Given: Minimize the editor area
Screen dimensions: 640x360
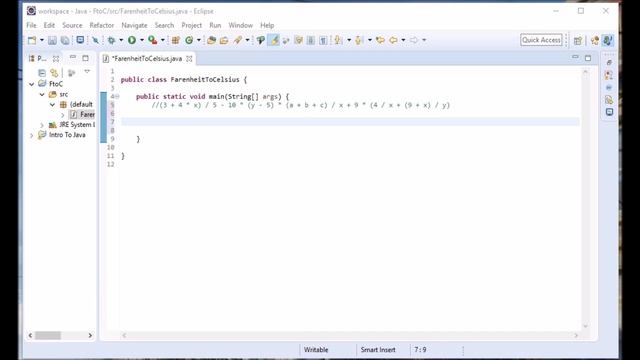Looking at the screenshot, I should [575, 57].
